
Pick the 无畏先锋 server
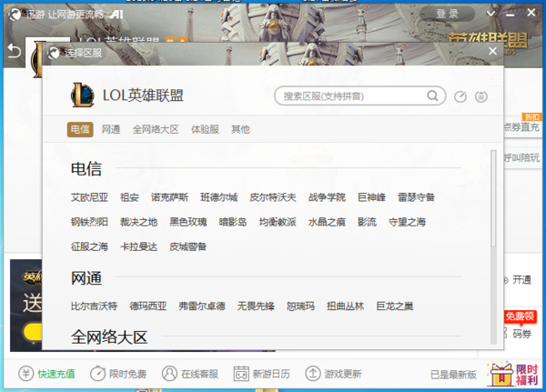[x=256, y=307]
